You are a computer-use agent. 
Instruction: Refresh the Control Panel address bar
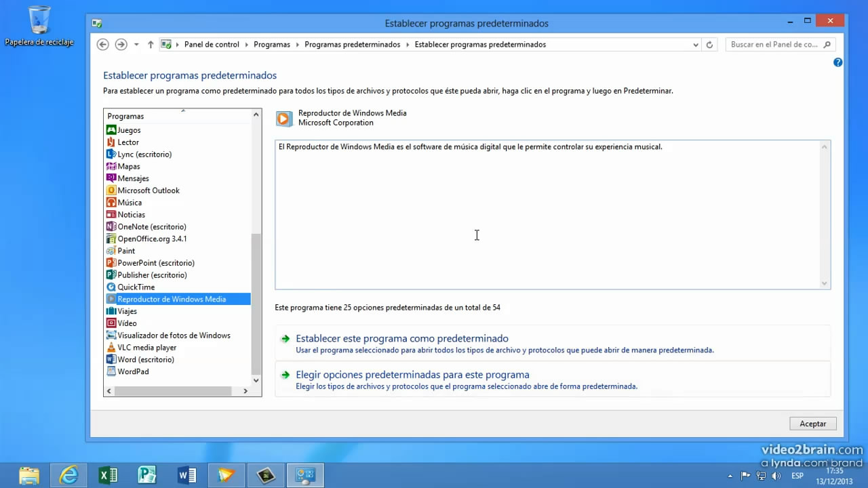click(x=709, y=45)
